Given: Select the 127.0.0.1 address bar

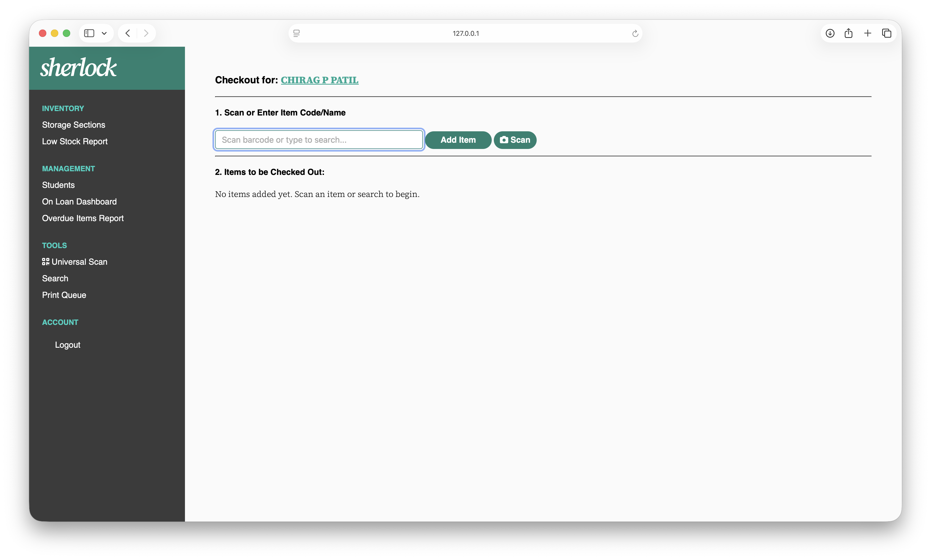Looking at the screenshot, I should click(466, 33).
